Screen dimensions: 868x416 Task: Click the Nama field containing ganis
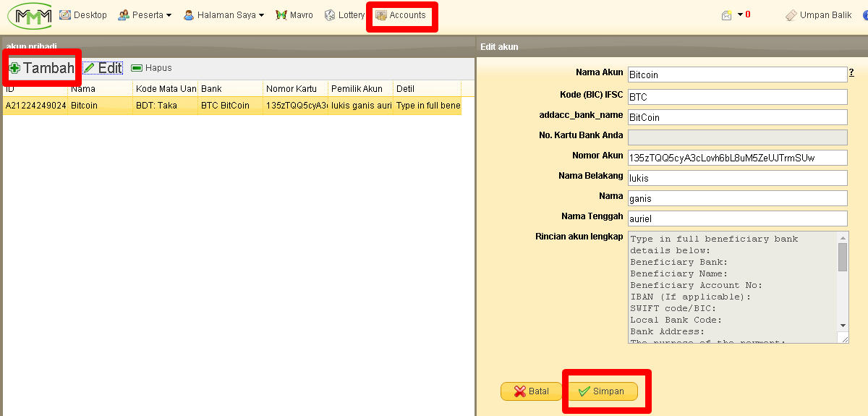[x=737, y=198]
